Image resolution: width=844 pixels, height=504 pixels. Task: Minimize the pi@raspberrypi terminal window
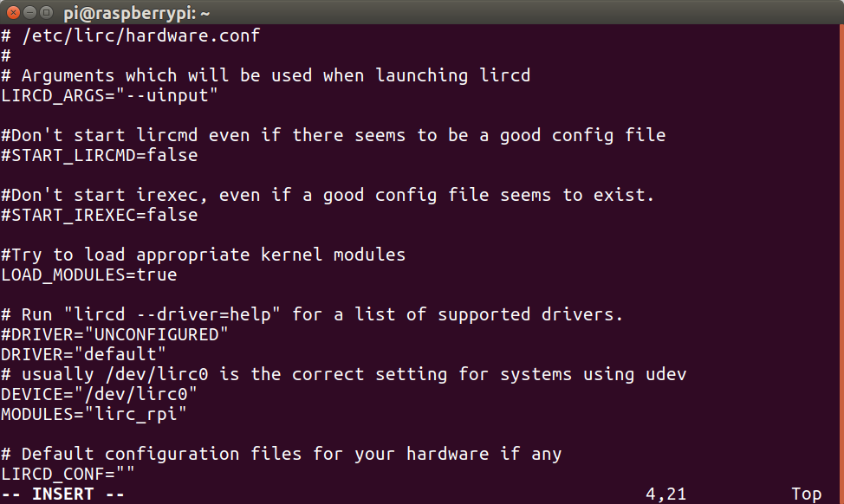point(30,12)
